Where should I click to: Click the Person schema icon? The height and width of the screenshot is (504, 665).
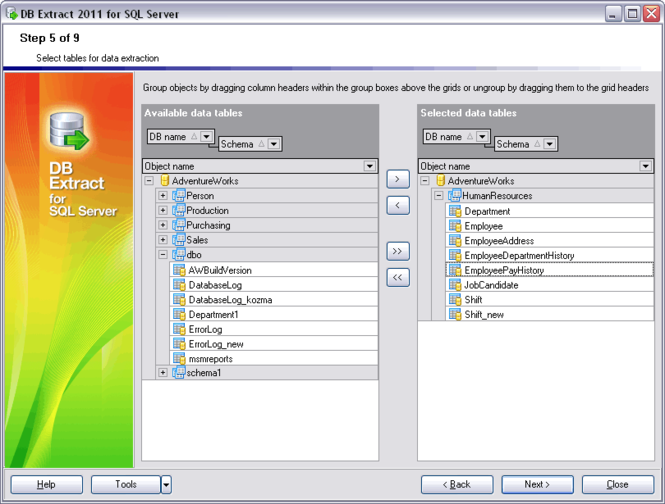coord(179,196)
